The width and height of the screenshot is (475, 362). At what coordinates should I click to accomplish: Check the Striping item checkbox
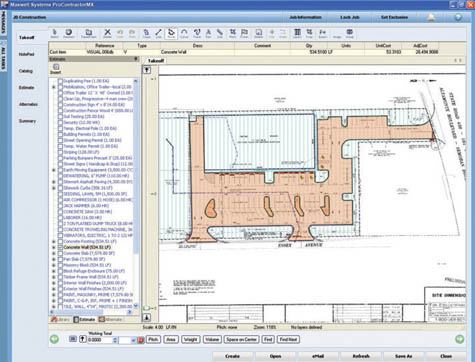[x=60, y=152]
